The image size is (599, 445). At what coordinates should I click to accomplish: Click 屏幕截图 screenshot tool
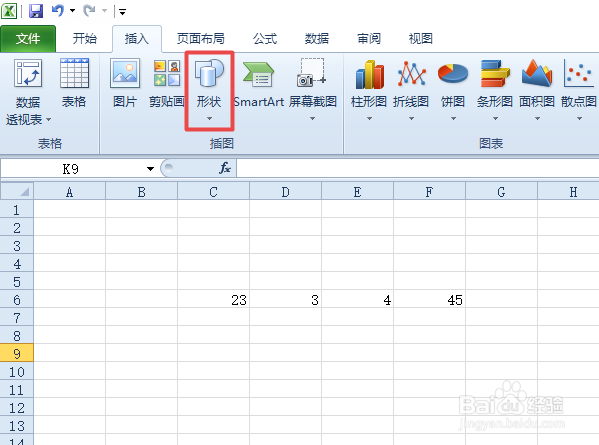click(x=312, y=83)
